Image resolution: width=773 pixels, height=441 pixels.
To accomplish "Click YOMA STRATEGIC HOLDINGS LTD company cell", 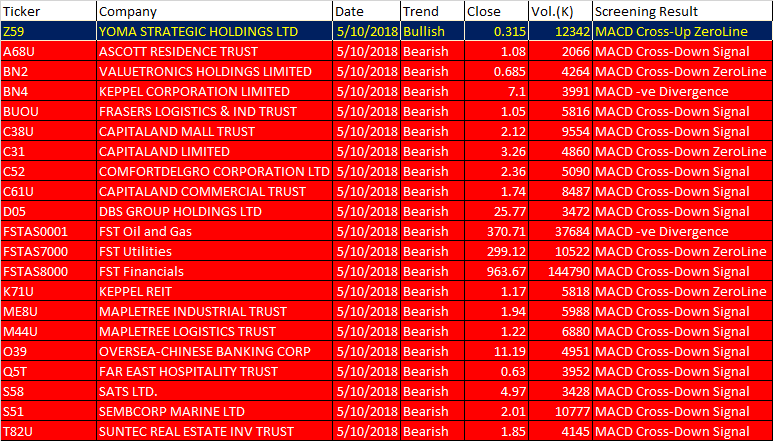I will pos(214,32).
